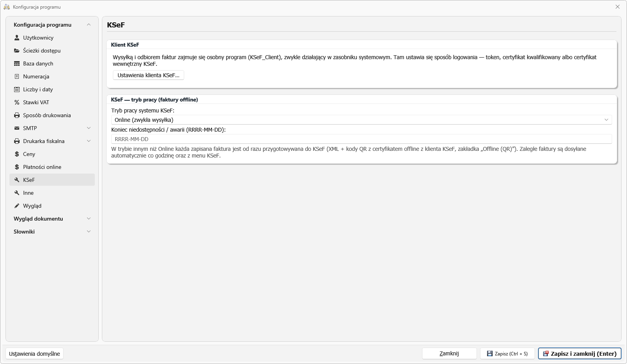Click the printer icon beside Drukarka fiskalna
Viewport: 627px width, 364px height.
[17, 141]
